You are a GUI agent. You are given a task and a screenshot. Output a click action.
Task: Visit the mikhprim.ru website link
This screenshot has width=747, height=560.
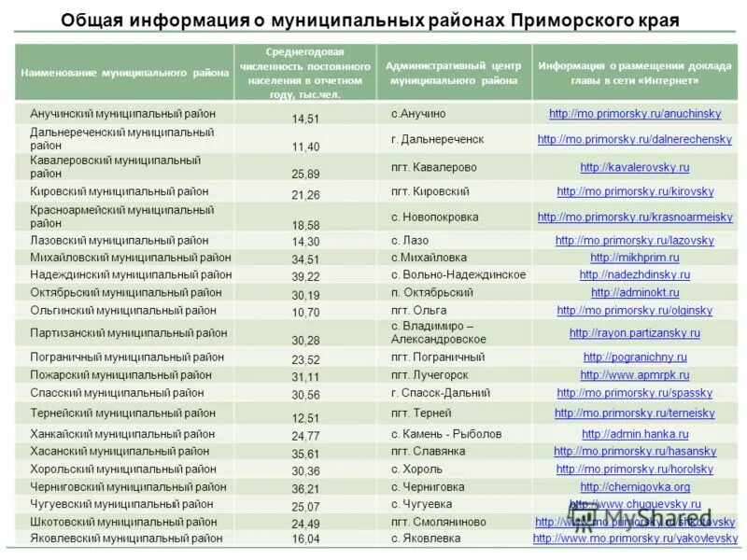pos(637,258)
